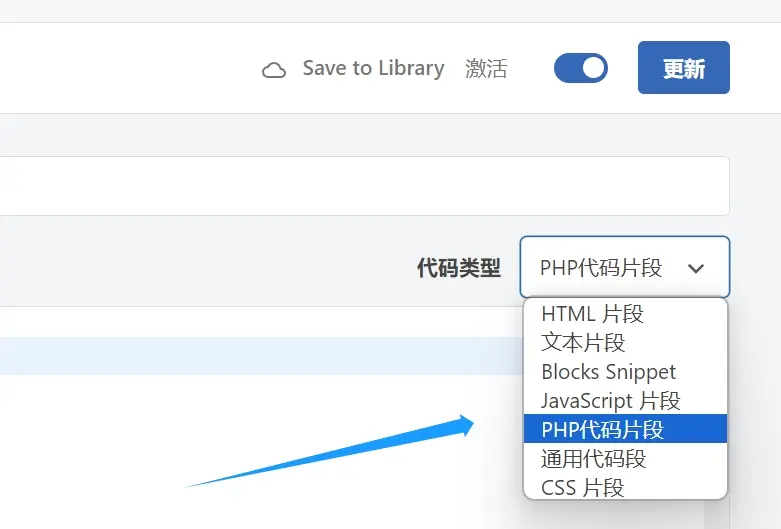Toggle the 激活 activation switch off
This screenshot has height=529, width=781.
(x=581, y=68)
